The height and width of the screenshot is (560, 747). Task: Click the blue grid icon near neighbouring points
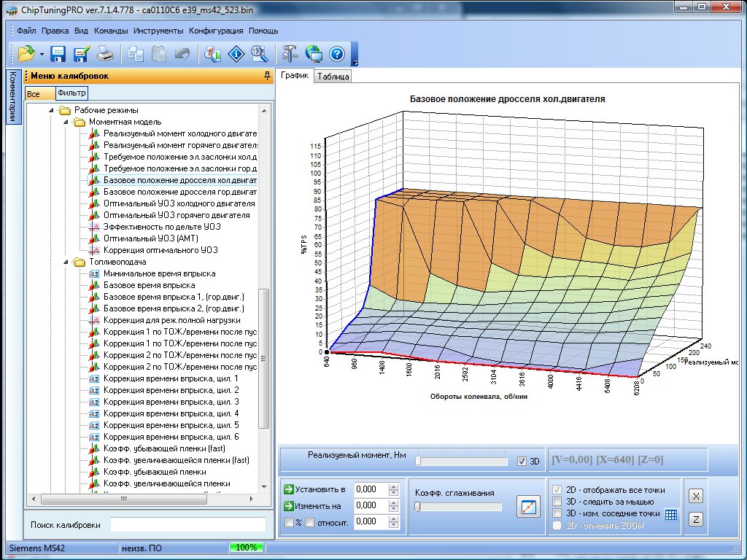coord(671,515)
